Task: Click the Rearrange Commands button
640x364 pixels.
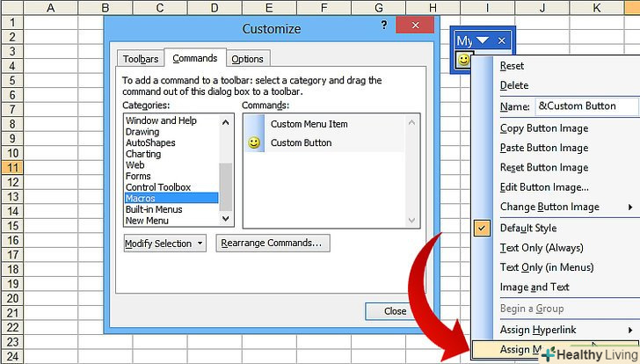Action: click(x=273, y=243)
